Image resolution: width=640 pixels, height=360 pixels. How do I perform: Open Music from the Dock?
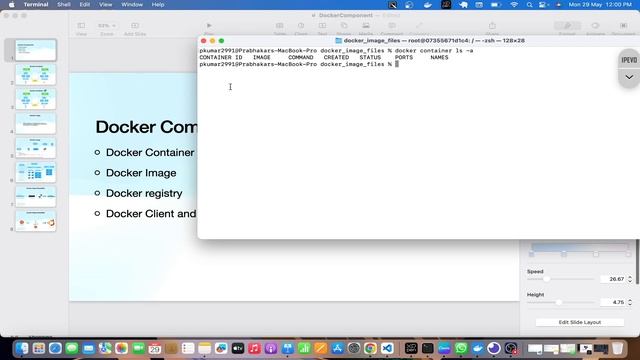click(x=254, y=348)
